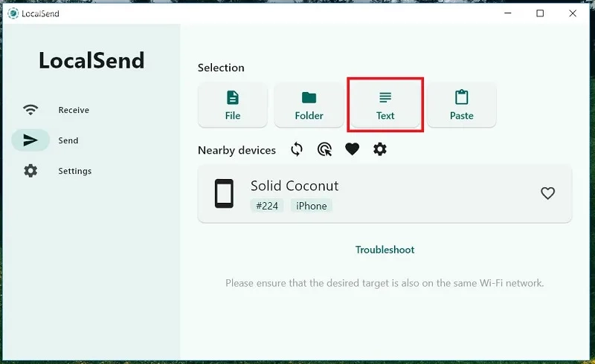The width and height of the screenshot is (595, 364).
Task: Maximize the LocalSend window
Action: [540, 13]
